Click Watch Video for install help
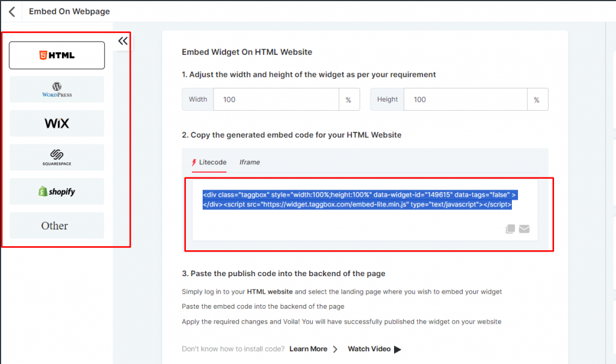This screenshot has height=364, width=616. (x=368, y=349)
